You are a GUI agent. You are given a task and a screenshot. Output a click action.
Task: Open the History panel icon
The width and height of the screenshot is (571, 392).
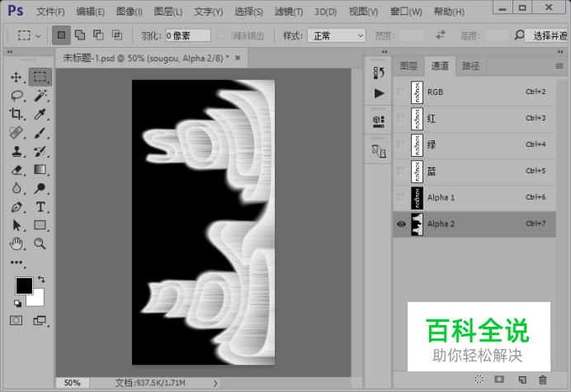pyautogui.click(x=379, y=73)
